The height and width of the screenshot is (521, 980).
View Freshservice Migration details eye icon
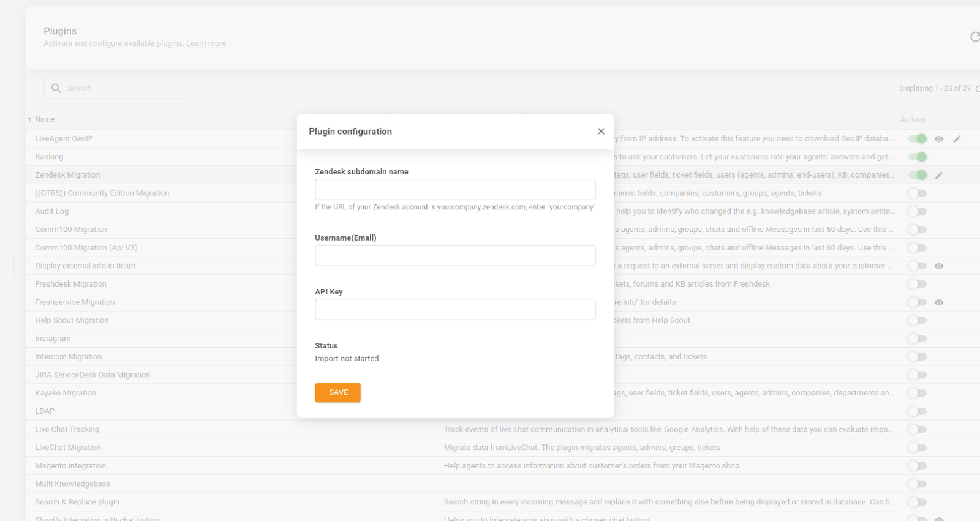pyautogui.click(x=939, y=302)
